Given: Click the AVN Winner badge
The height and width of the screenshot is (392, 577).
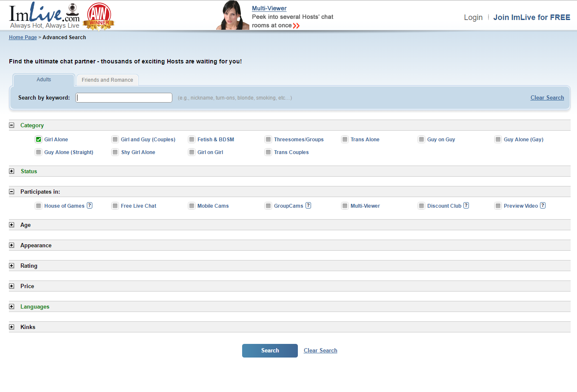Looking at the screenshot, I should click(x=99, y=16).
